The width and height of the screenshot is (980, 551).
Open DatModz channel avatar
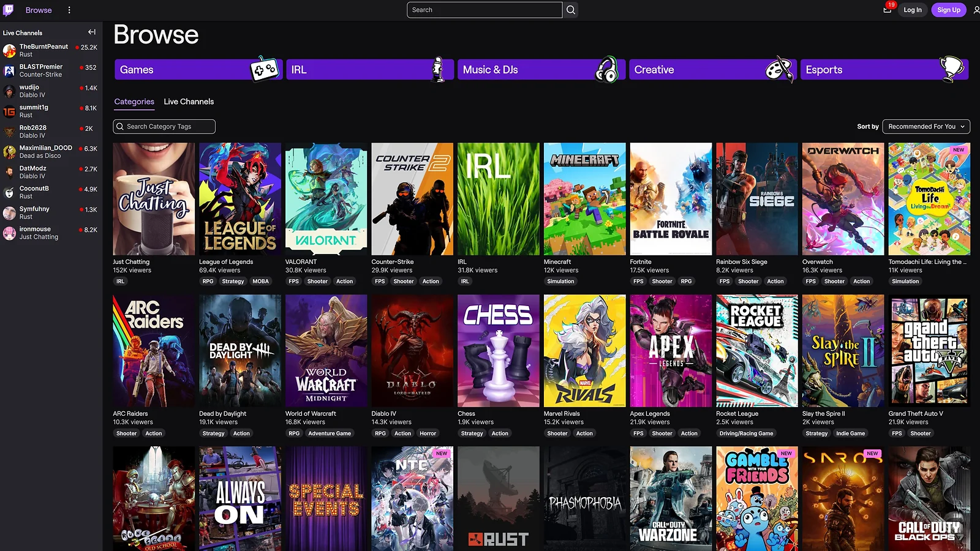[x=9, y=172]
